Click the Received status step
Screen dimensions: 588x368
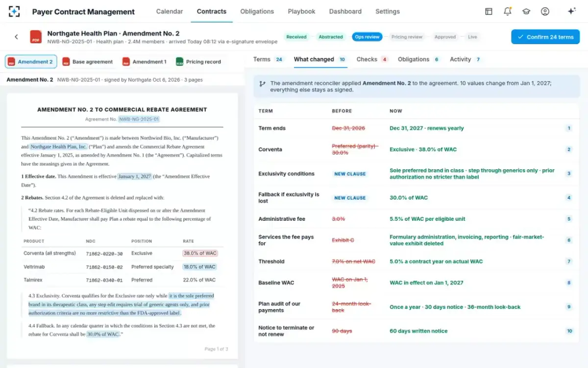coord(296,37)
